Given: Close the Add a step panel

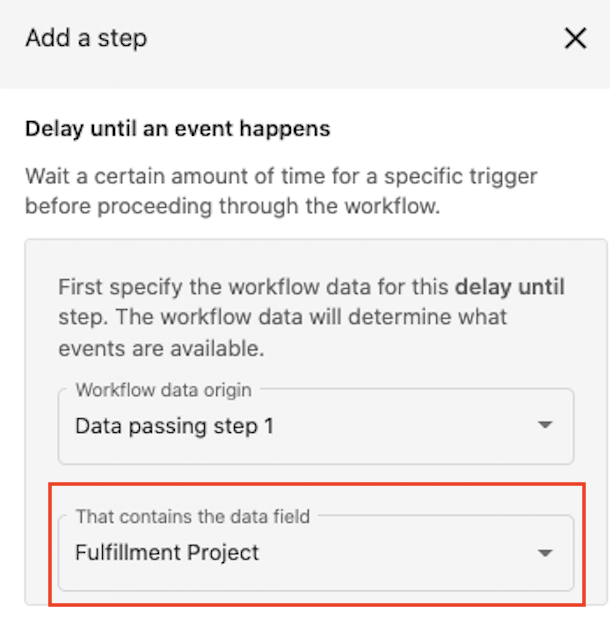Looking at the screenshot, I should point(575,38).
